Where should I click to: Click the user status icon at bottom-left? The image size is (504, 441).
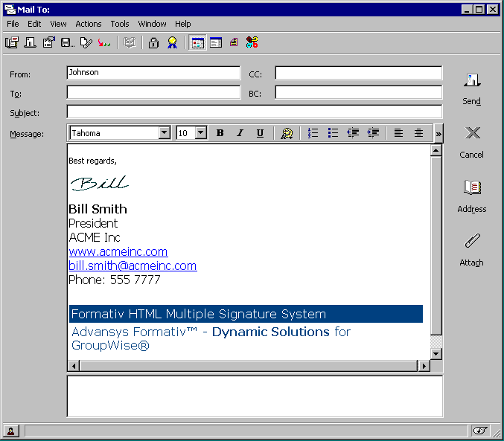(11, 431)
